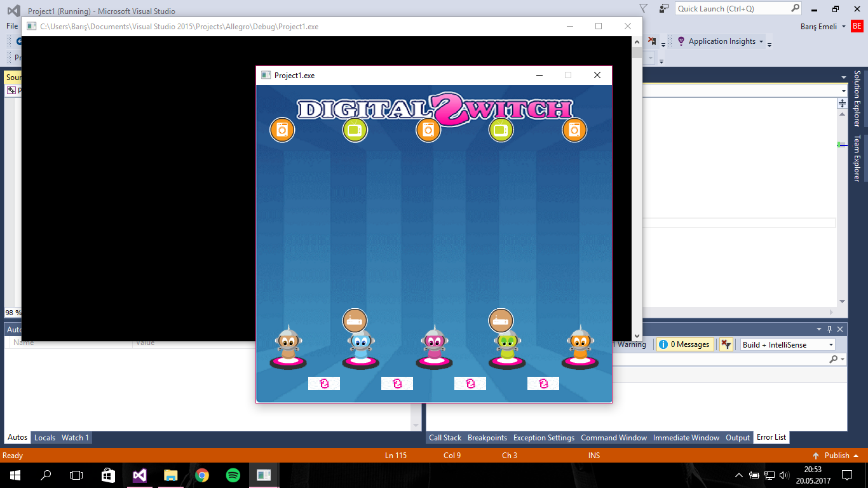Open the send feedback icon

point(663,9)
